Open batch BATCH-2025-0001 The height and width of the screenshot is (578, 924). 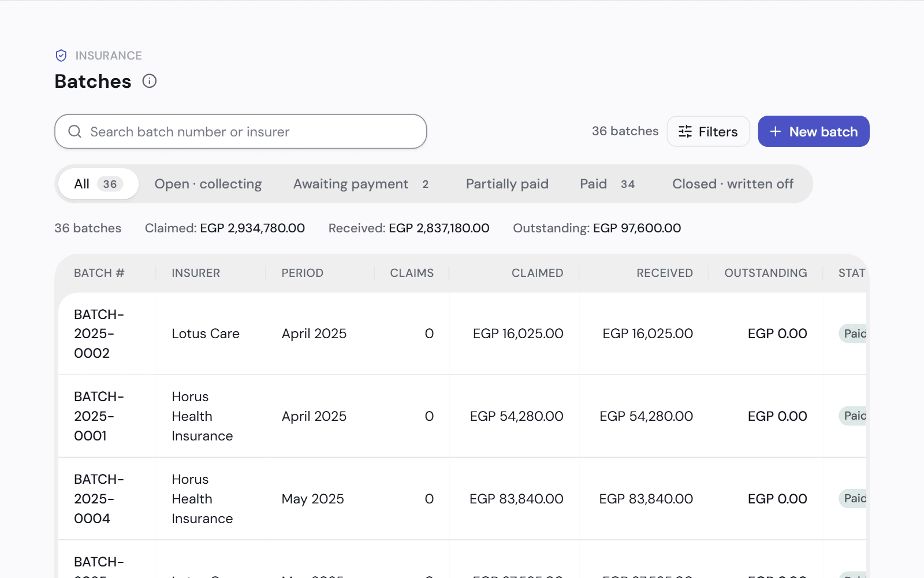tap(99, 416)
